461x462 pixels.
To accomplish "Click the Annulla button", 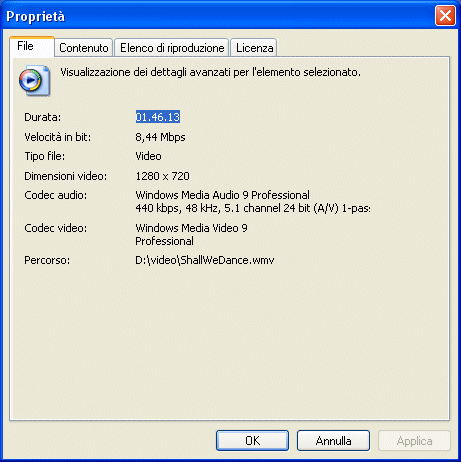I will tap(333, 440).
